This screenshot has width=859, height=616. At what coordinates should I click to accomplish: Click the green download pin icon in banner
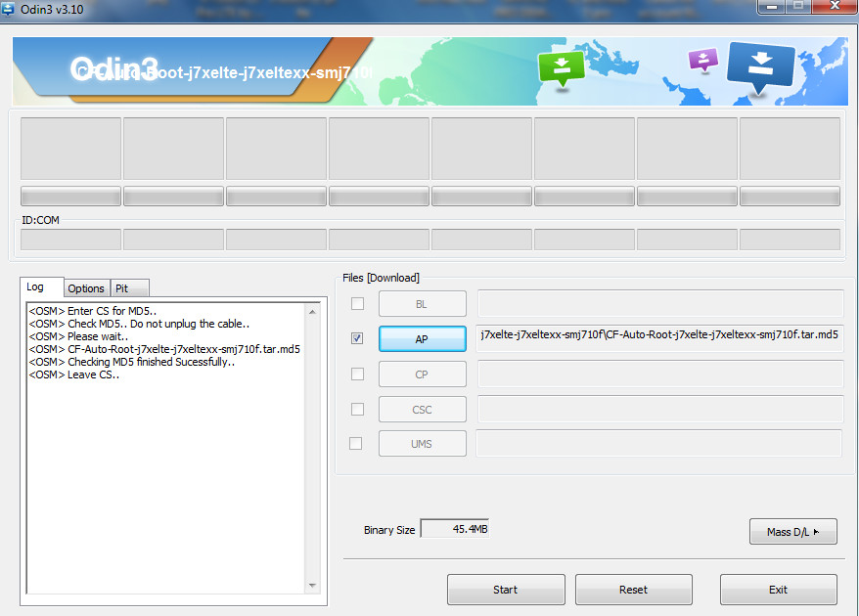pyautogui.click(x=562, y=68)
